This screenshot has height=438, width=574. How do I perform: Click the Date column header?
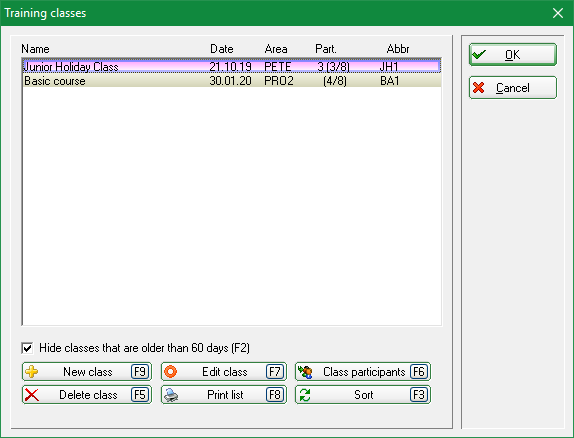point(221,49)
